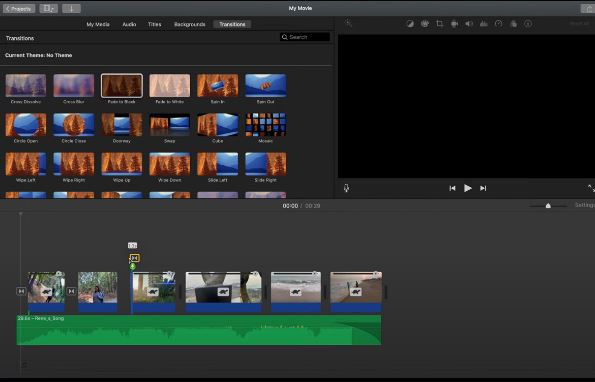Select first timeline clip with the close-up
595x382 pixels.
tap(46, 291)
